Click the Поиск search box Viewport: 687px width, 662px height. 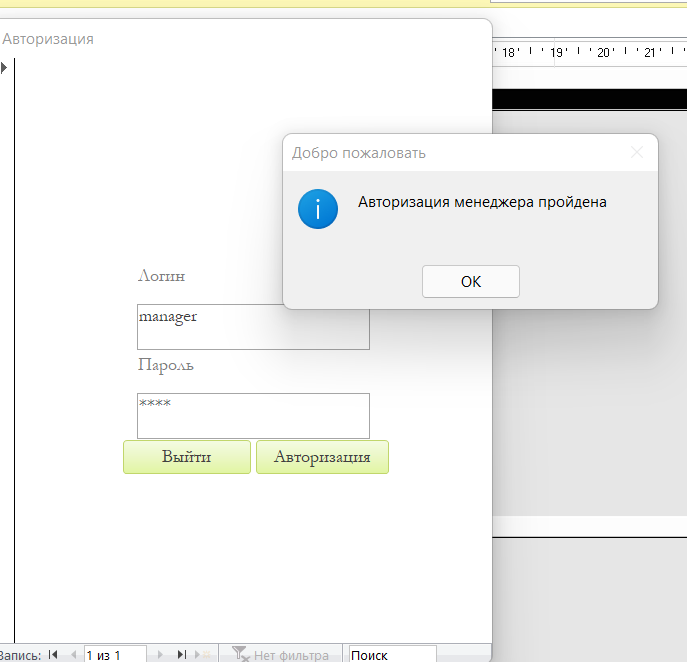[393, 655]
